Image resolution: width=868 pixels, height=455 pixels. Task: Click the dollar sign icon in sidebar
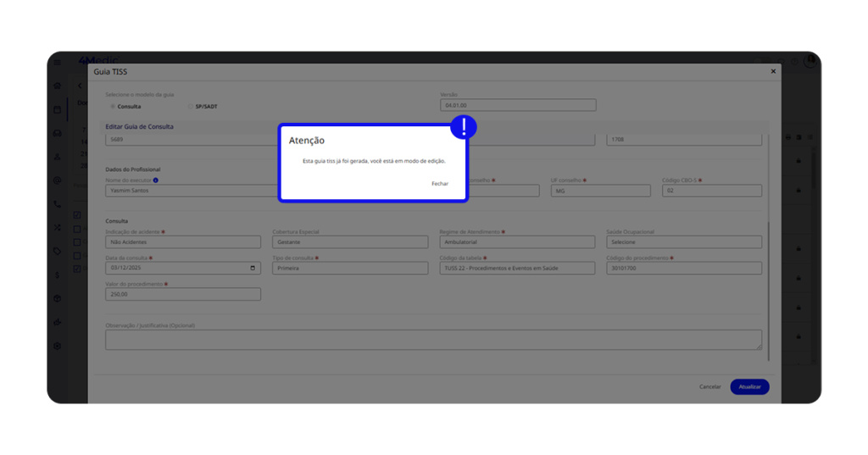tap(58, 275)
